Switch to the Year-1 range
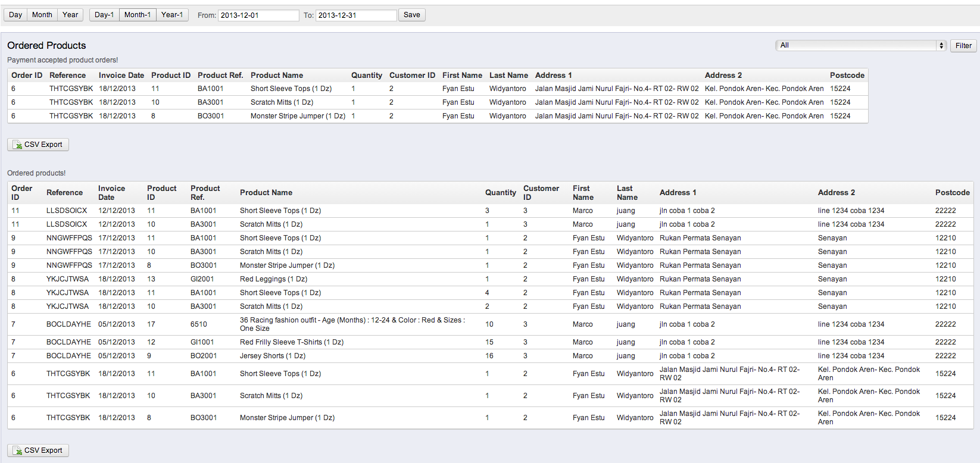The image size is (980, 463). [172, 15]
